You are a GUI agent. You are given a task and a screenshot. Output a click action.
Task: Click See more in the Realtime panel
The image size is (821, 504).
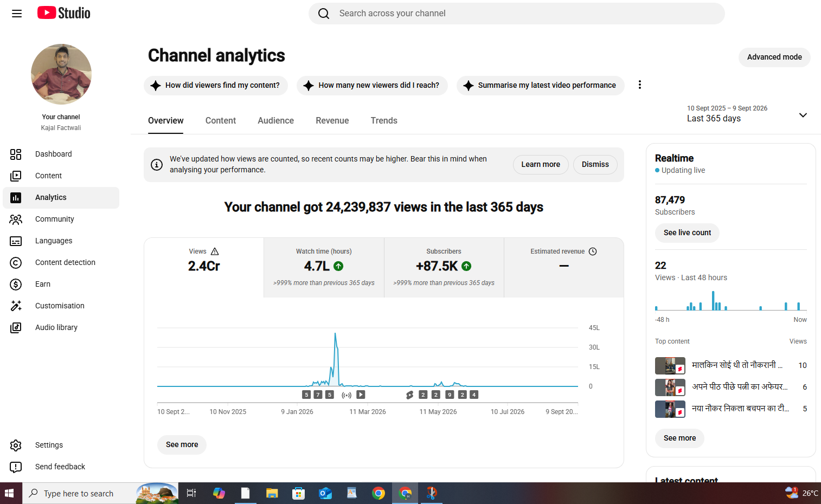[x=679, y=438]
